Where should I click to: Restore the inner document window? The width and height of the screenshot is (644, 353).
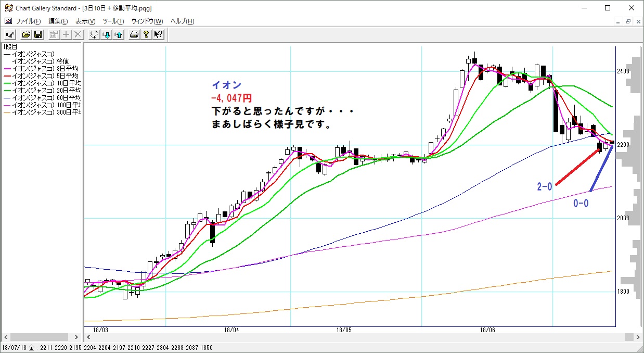[x=628, y=21]
